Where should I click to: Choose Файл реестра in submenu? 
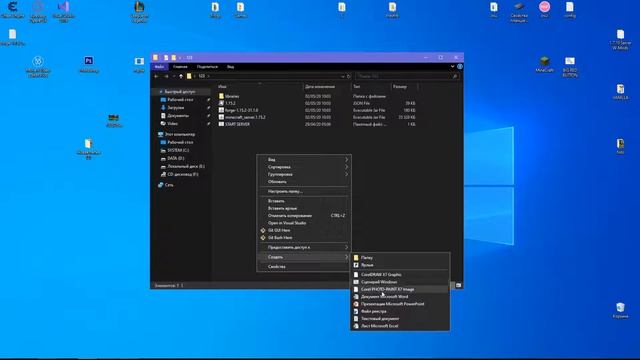[x=400, y=311]
